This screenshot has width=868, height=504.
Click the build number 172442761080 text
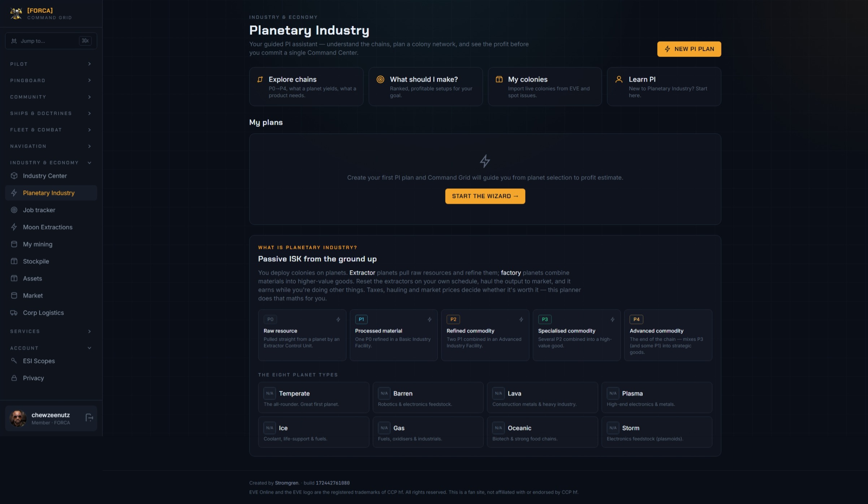pos(333,483)
